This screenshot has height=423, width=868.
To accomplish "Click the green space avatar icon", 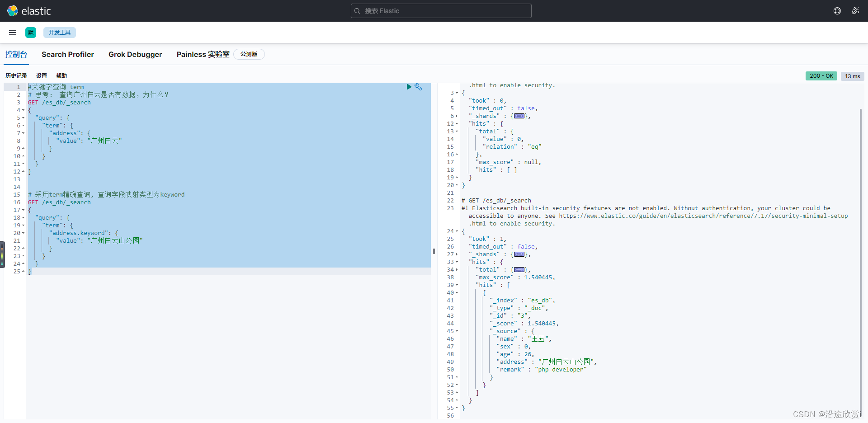I will coord(31,33).
